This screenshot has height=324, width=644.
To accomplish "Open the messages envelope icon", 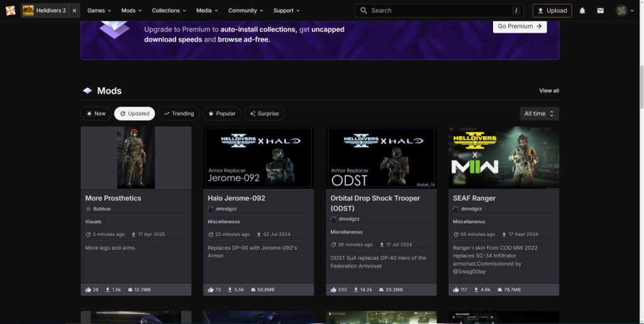I will click(x=601, y=11).
